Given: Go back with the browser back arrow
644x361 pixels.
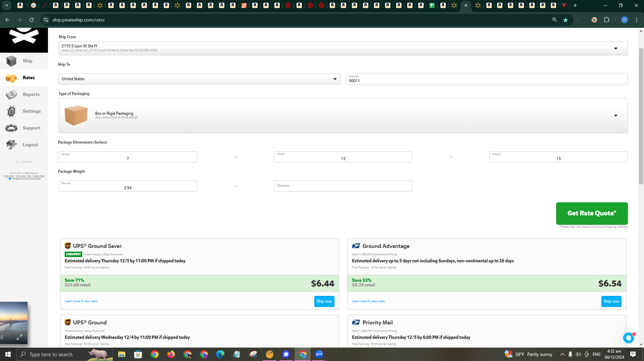Looking at the screenshot, I should (7, 20).
